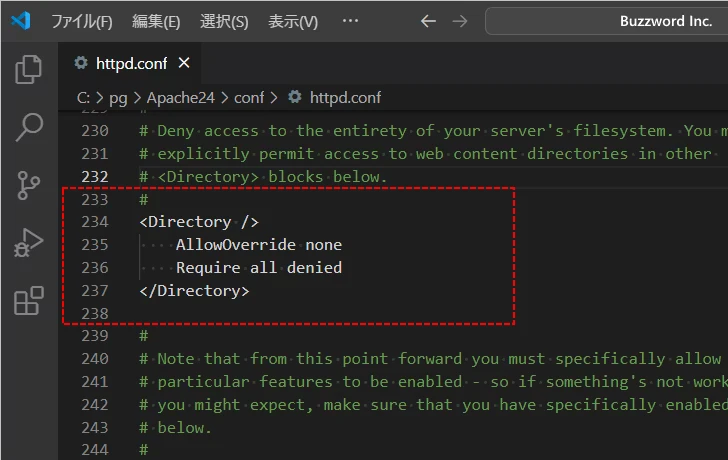Screen dimensions: 728x460
Task: Click the VS Code logo icon
Action: pos(21,21)
